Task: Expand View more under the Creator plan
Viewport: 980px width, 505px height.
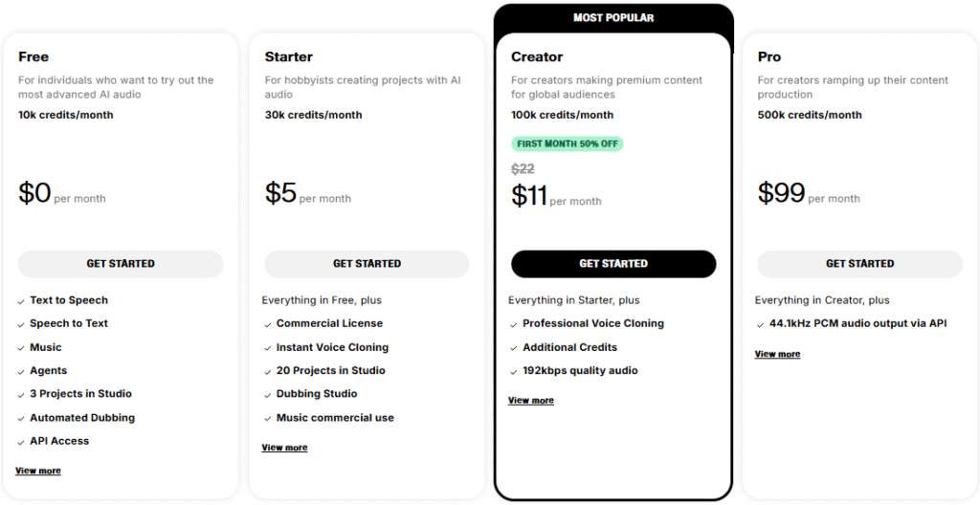Action: coord(531,401)
